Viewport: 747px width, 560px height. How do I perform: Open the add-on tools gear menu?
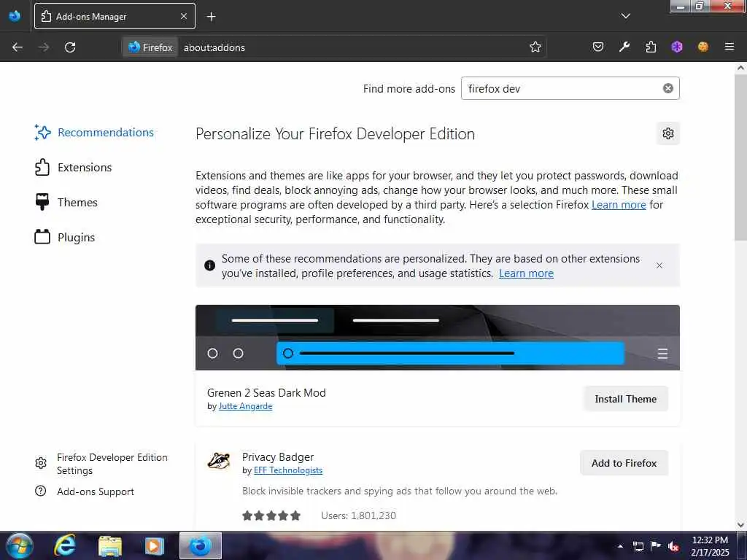pos(668,133)
